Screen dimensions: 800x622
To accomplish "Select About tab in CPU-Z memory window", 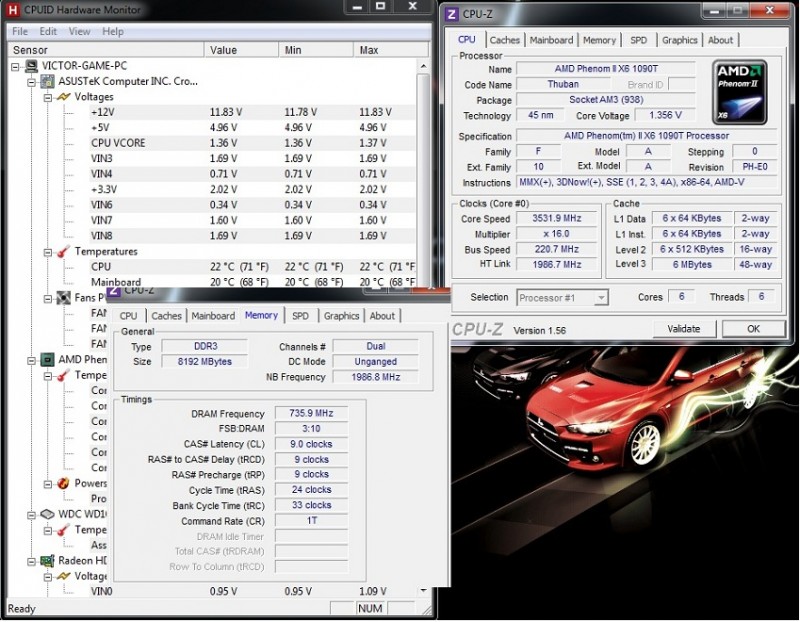I will (382, 316).
